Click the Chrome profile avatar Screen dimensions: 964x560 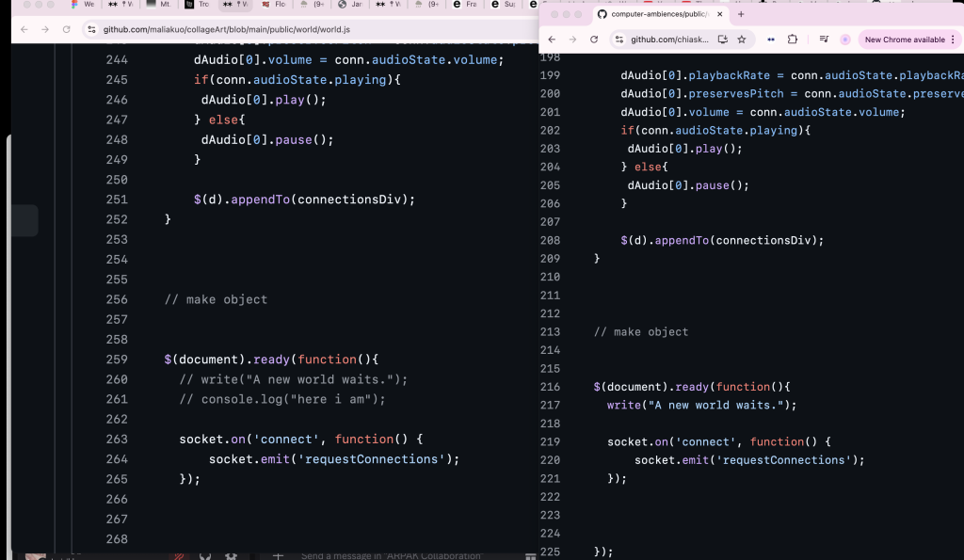pyautogui.click(x=845, y=40)
